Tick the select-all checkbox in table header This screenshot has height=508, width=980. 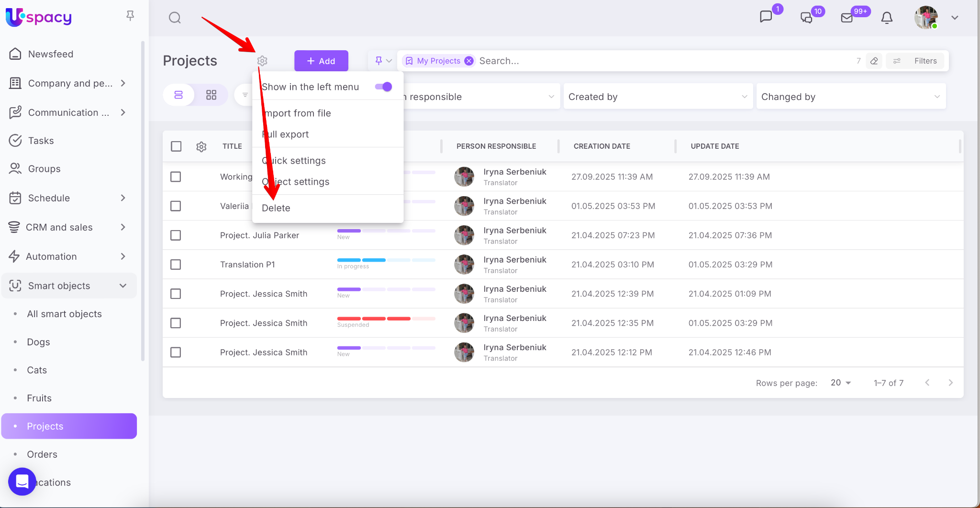(x=176, y=146)
